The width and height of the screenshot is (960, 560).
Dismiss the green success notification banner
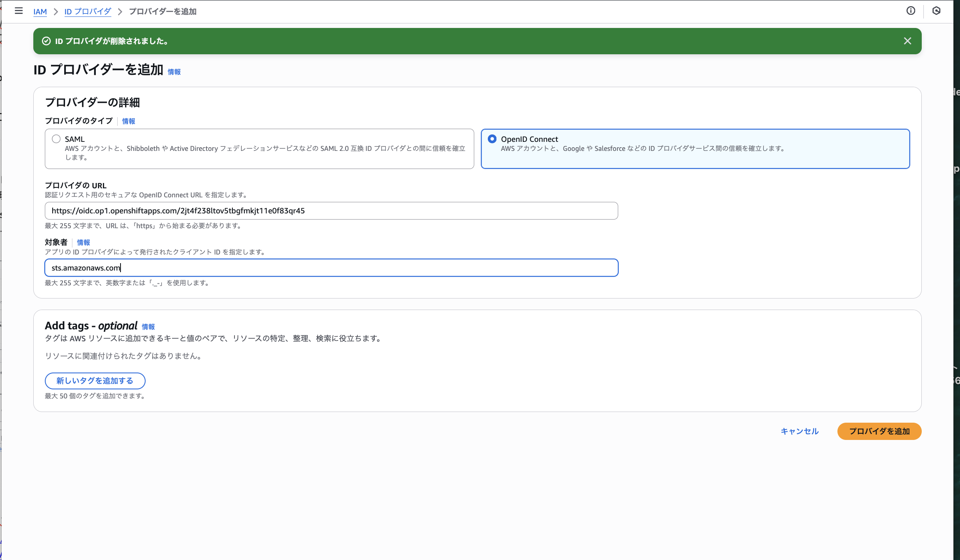tap(907, 41)
